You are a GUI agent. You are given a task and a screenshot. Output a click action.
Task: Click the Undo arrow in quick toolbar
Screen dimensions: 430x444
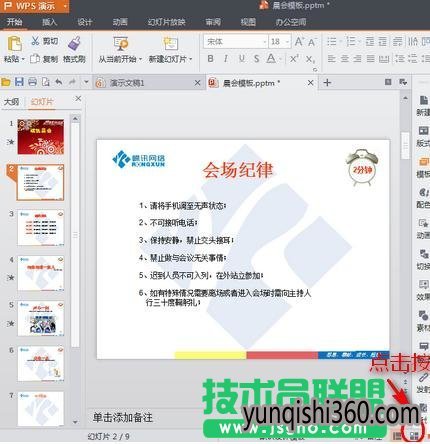pos(59,82)
